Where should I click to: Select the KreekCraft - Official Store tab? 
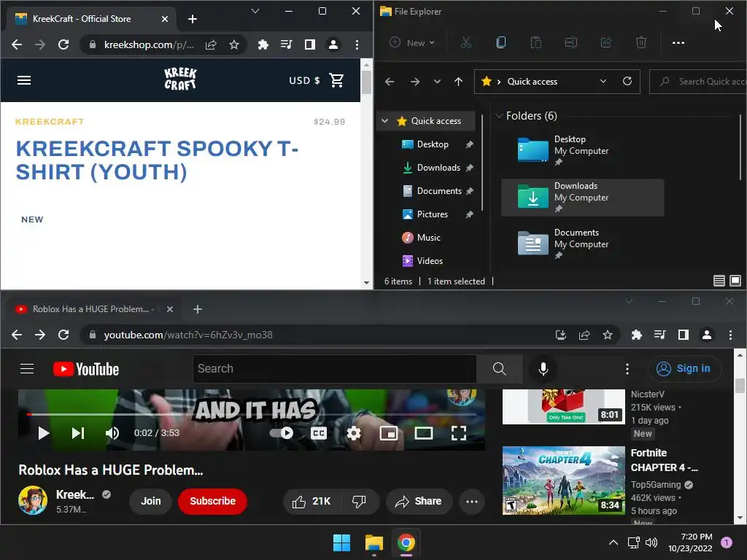tap(90, 19)
